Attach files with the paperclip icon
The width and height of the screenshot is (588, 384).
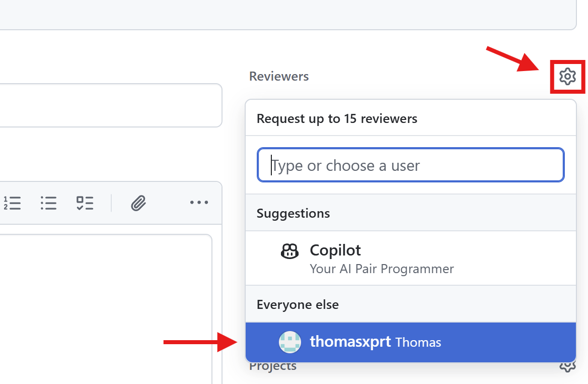pos(138,203)
